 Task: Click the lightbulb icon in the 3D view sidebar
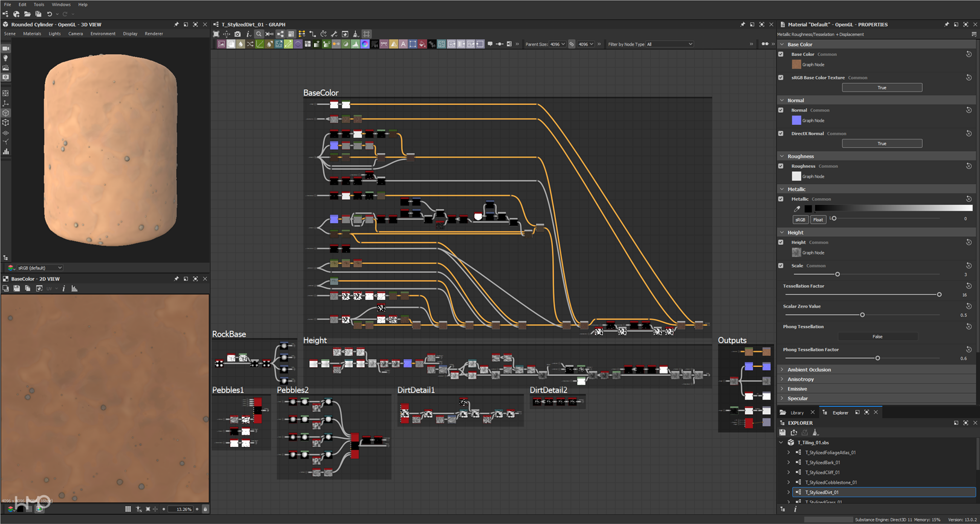(6, 58)
